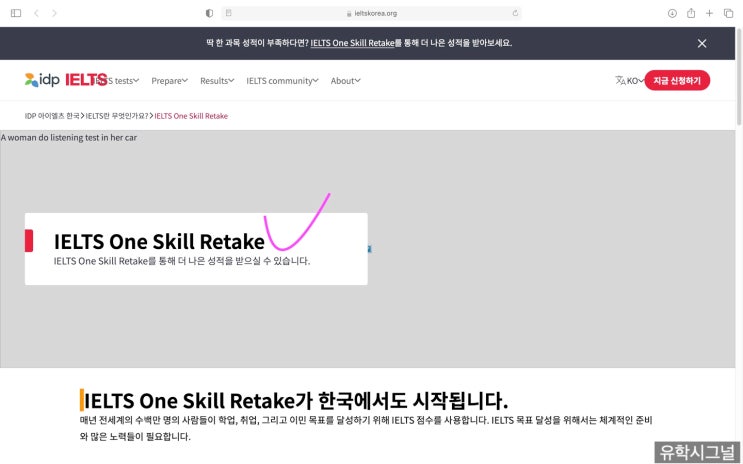Viewport: 743px width, 464px height.
Task: Click the translate icon beside KO
Action: 620,81
